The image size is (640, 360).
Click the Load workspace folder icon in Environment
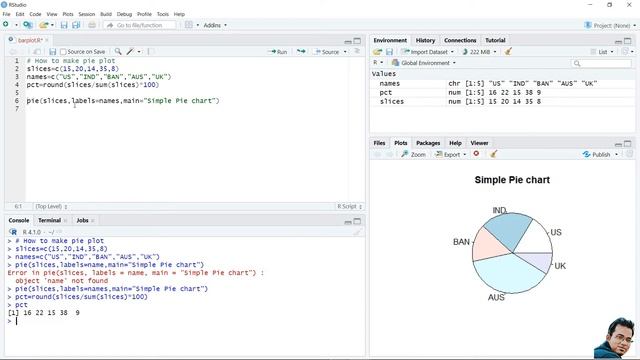[x=378, y=52]
